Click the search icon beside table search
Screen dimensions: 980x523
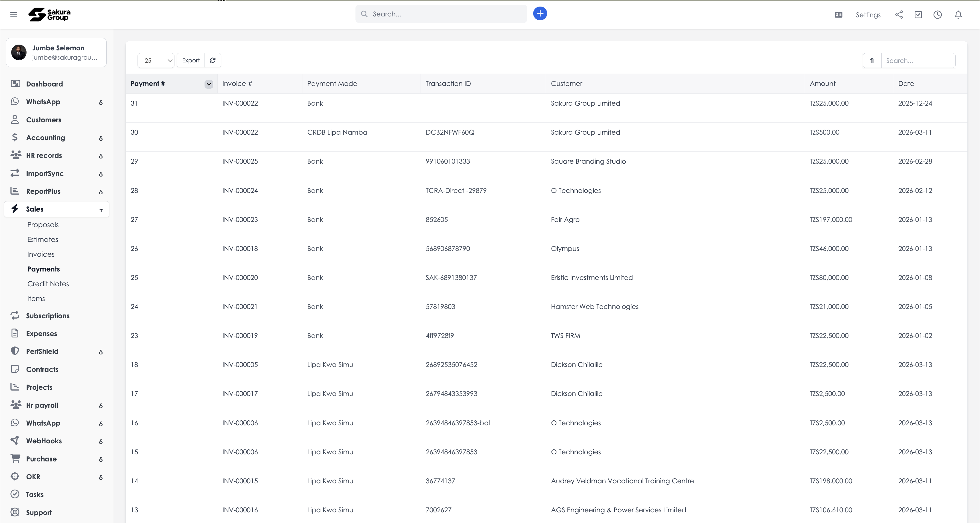(872, 60)
